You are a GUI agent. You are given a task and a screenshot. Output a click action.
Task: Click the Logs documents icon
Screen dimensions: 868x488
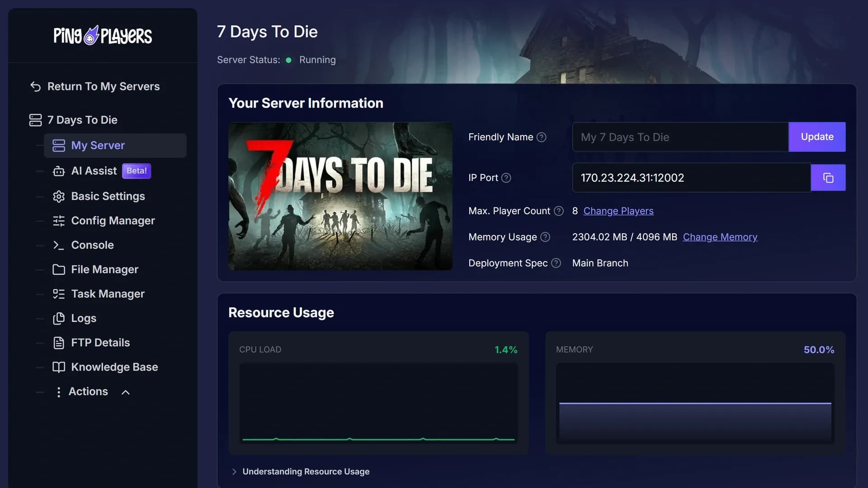pos(59,318)
